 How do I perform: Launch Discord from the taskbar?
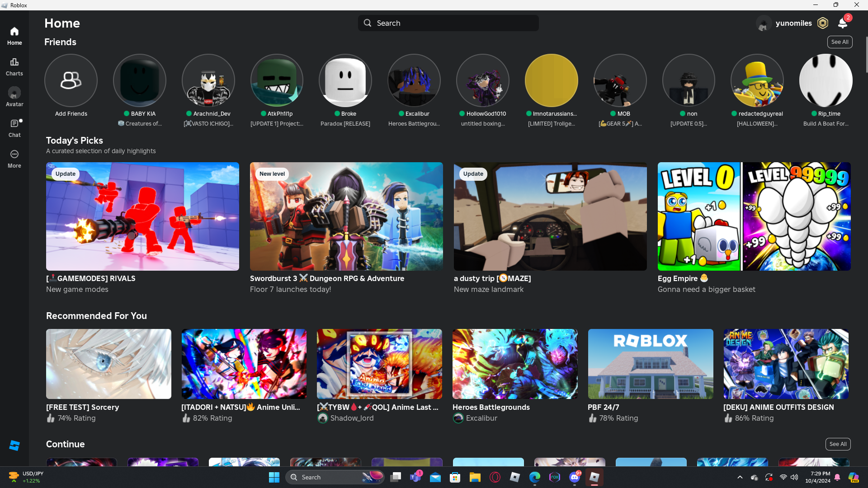(x=575, y=477)
